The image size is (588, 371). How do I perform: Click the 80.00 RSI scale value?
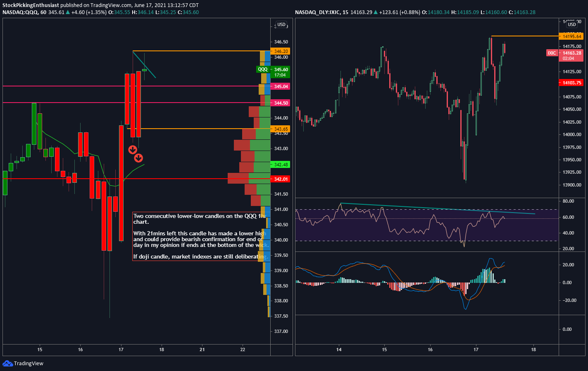[568, 201]
